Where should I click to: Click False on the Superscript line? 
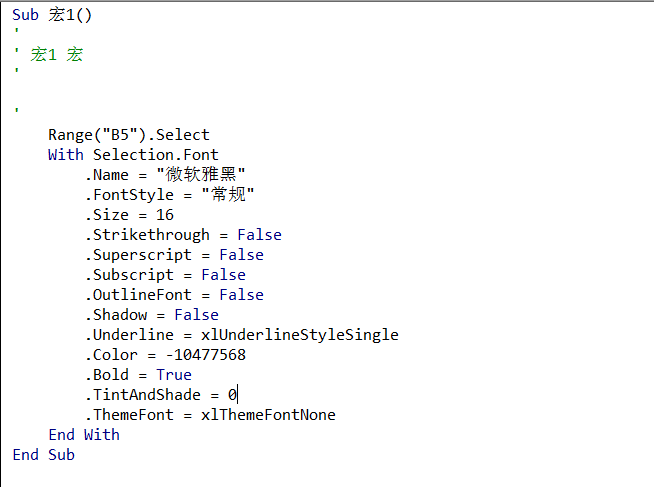click(x=241, y=255)
